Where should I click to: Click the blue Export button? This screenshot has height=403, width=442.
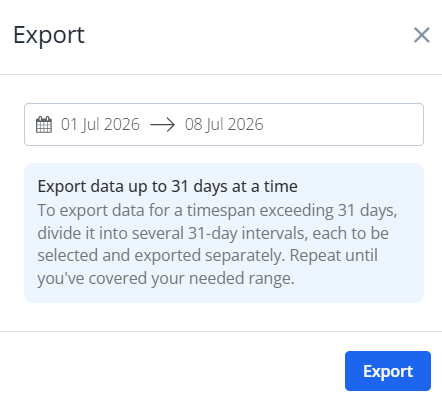[x=388, y=371]
